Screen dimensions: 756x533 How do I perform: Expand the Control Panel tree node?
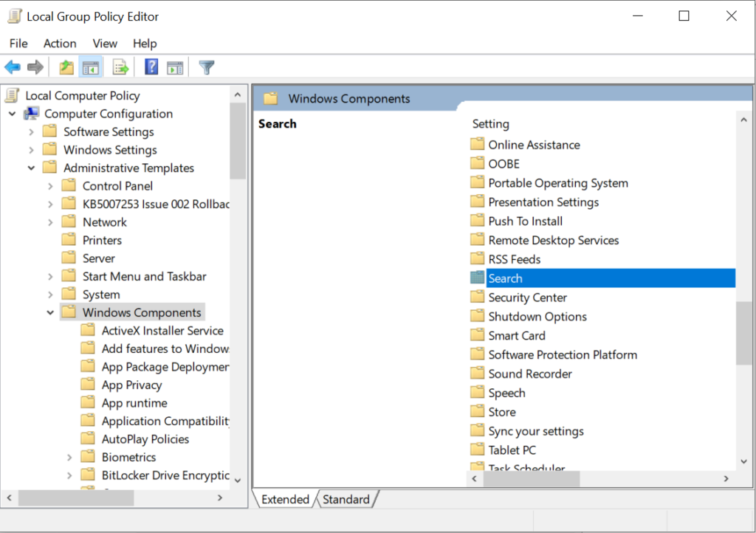point(50,186)
